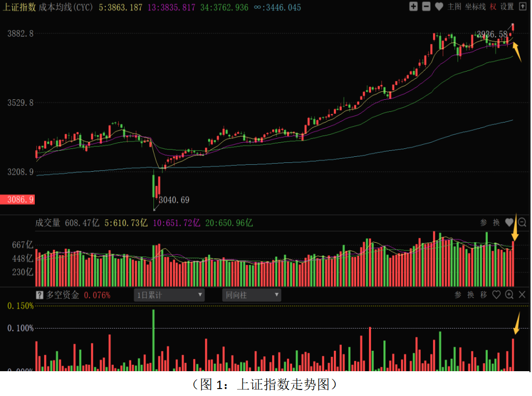The image size is (532, 396).
Task: Click the minus icon in the main chart toolbar
Action: pos(426,6)
